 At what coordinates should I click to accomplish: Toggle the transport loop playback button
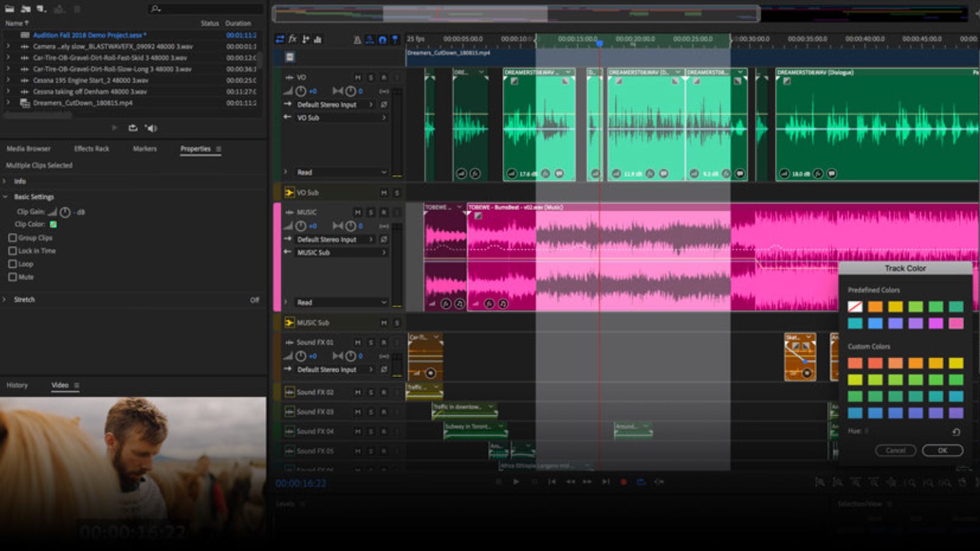(x=641, y=482)
